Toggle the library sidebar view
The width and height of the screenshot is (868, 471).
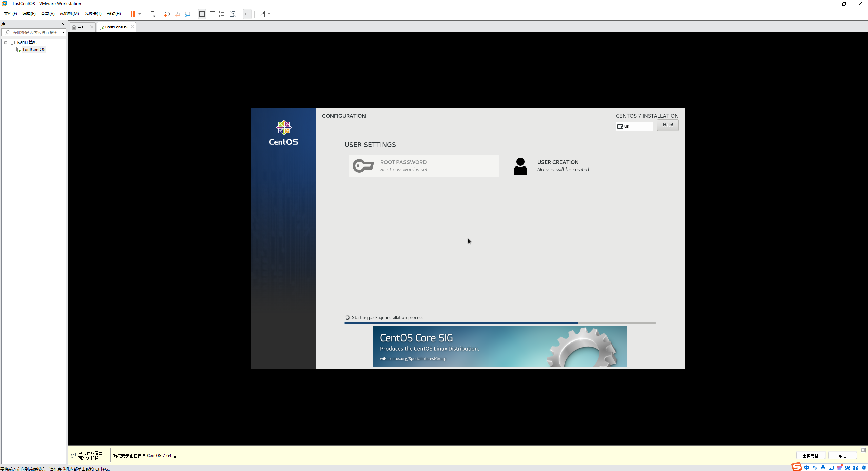pos(202,14)
